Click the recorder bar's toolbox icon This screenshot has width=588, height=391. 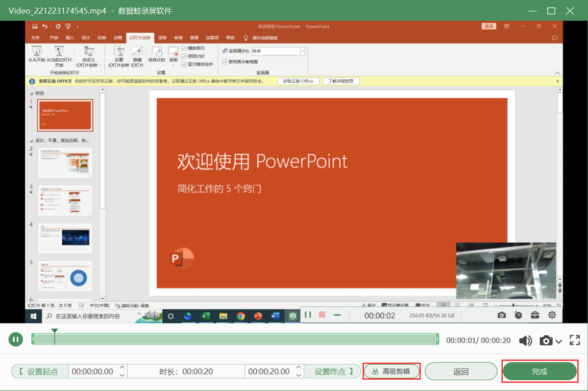(x=535, y=315)
